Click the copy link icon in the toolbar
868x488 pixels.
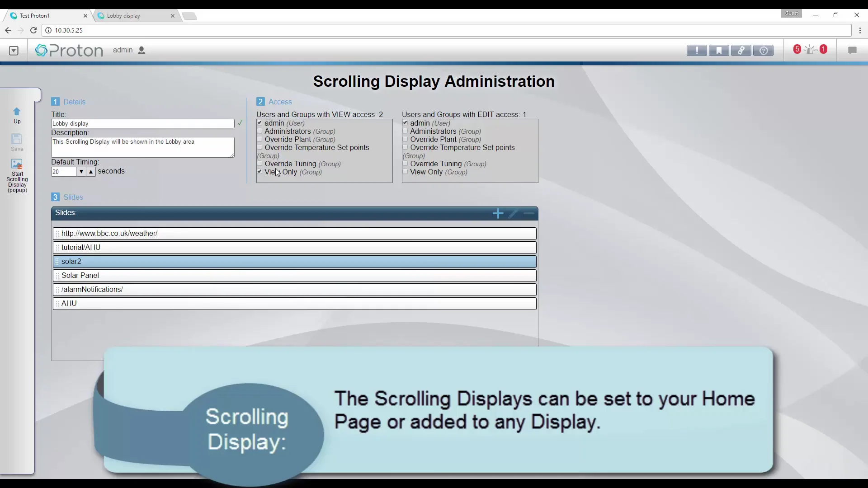click(x=741, y=50)
